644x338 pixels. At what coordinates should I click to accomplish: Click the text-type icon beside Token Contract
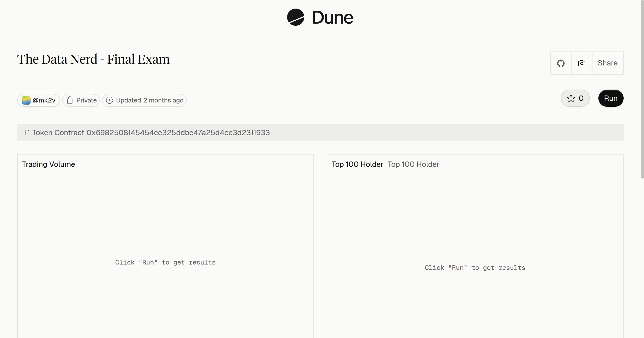click(x=26, y=133)
